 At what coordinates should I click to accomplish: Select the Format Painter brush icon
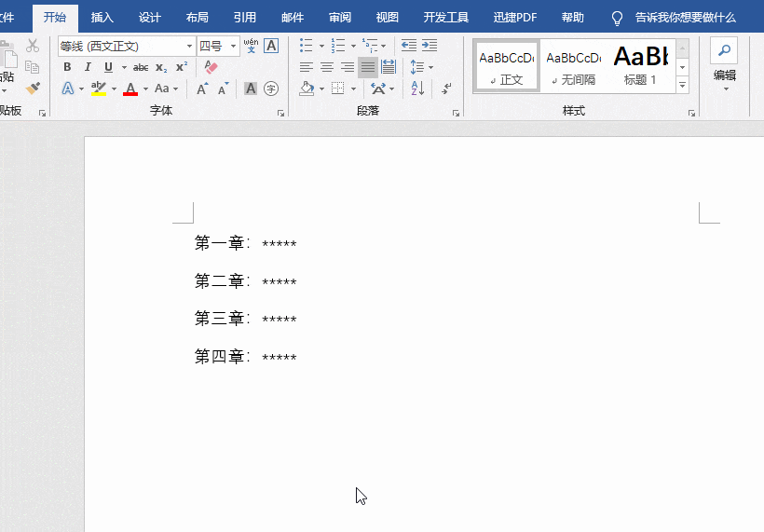click(34, 89)
